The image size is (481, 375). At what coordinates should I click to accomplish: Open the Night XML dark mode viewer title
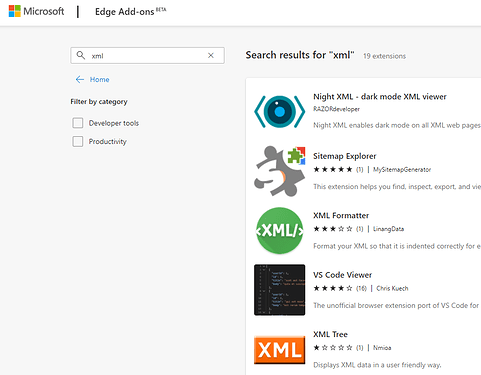tap(380, 97)
